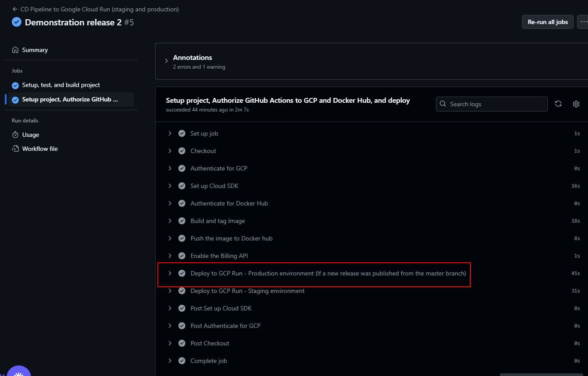Click the purple floating widget icon at bottom left
Screen dimensions: 588x376
[18, 371]
